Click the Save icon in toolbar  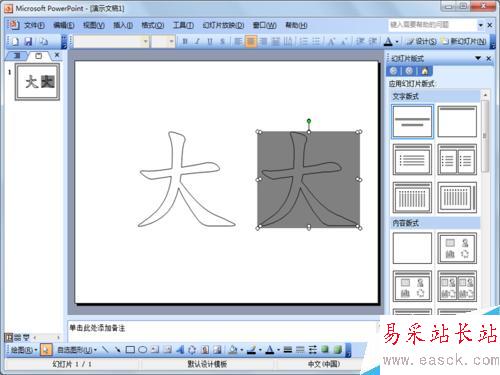[x=29, y=41]
